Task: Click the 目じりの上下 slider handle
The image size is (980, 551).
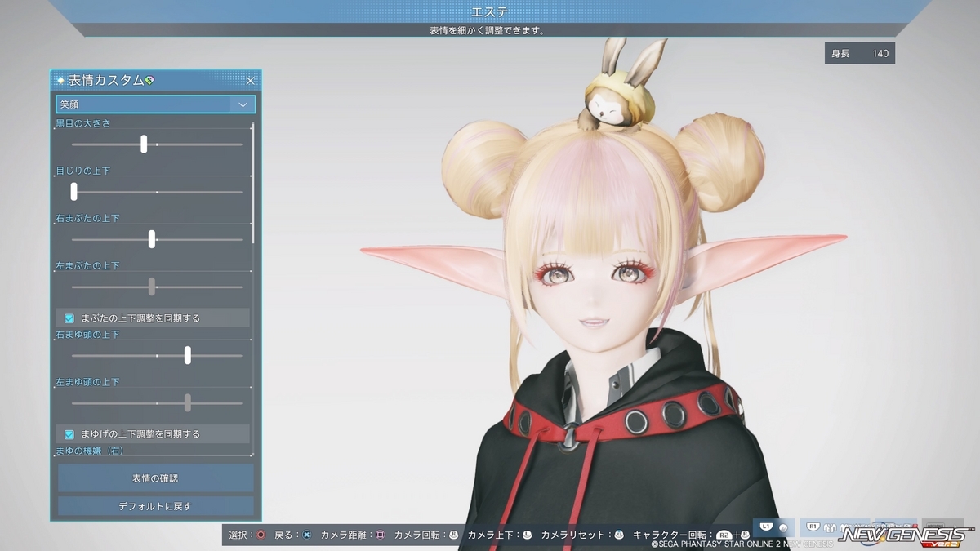Action: click(x=73, y=191)
